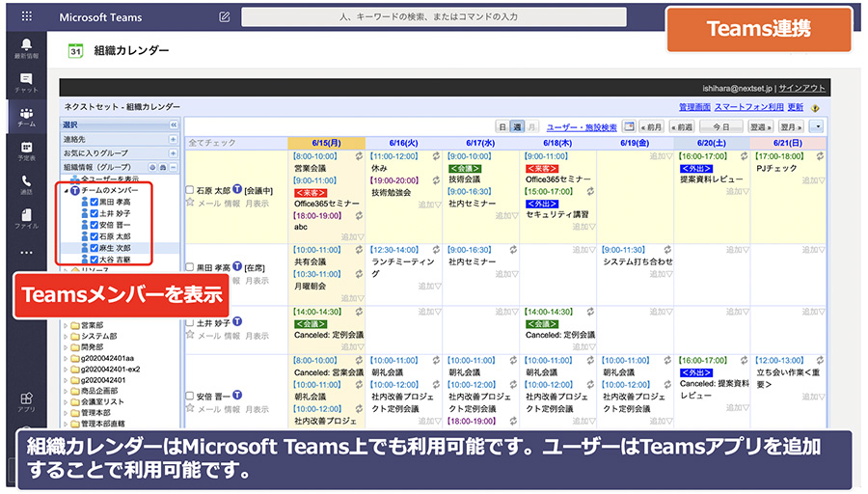Click the new chat compose icon

tap(224, 17)
